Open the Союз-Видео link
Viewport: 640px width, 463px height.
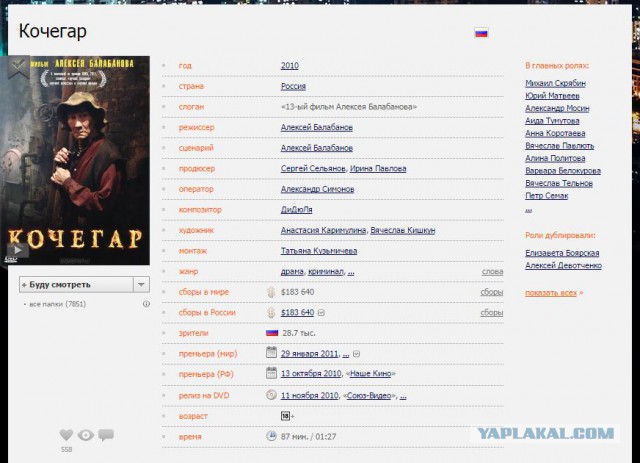pos(369,395)
